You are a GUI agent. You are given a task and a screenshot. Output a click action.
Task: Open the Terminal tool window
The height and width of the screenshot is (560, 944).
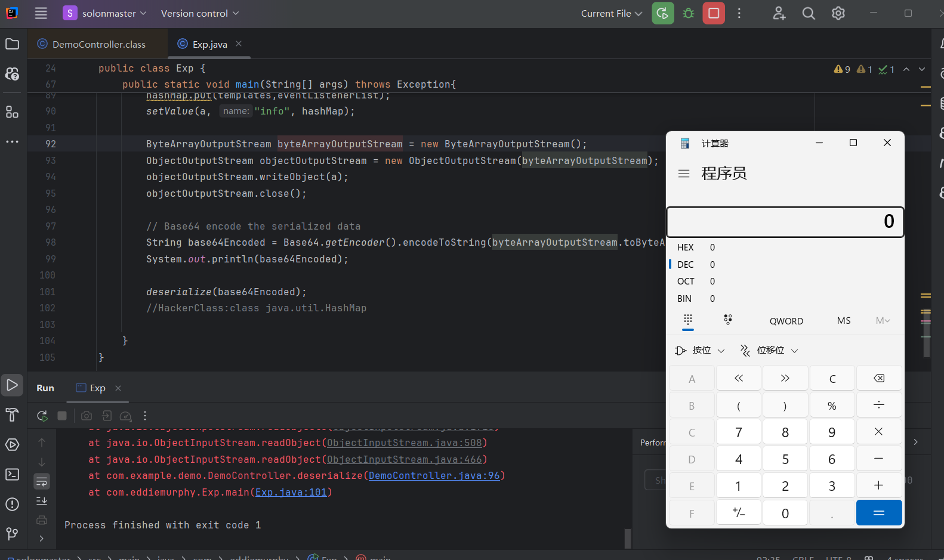point(12,474)
